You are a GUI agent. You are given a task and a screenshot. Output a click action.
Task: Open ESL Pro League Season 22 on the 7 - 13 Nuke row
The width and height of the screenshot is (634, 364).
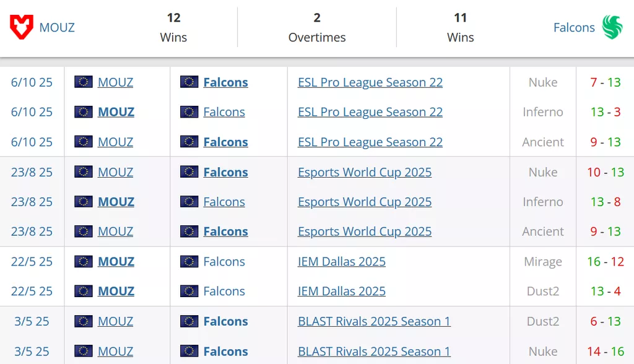click(x=370, y=82)
